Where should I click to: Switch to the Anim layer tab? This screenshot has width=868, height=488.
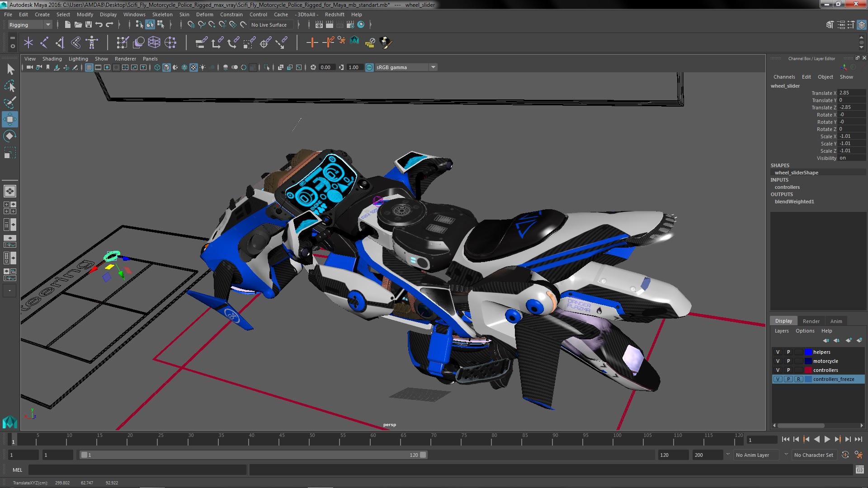836,321
